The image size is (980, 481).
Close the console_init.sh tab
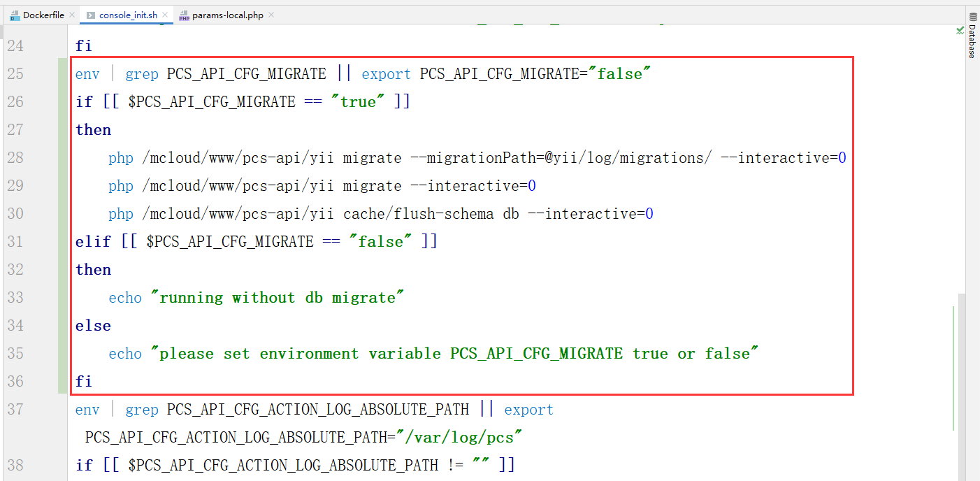(165, 15)
